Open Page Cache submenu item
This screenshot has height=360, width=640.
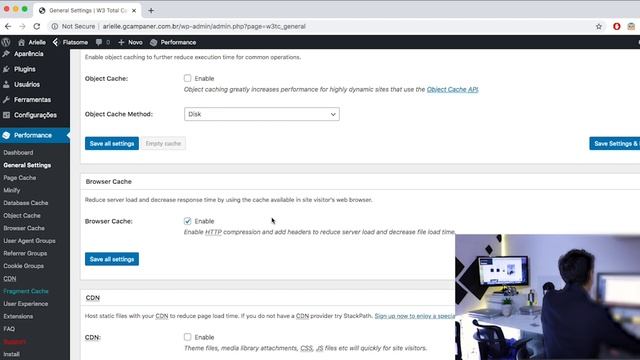[20, 178]
